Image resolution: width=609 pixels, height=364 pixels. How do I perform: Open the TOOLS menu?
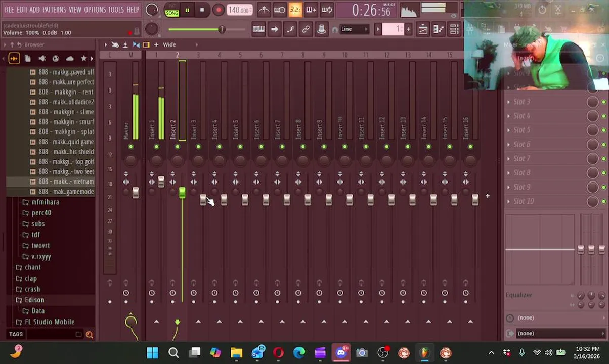pos(116,10)
